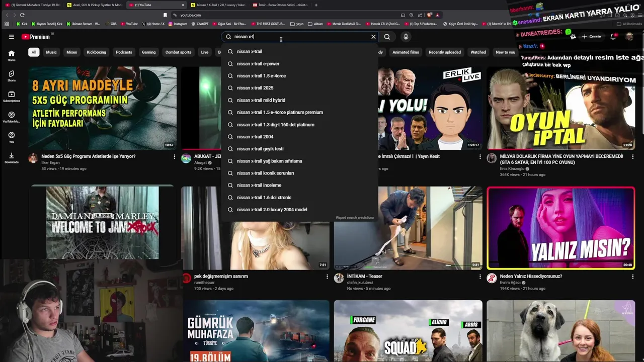Select the All filter chip
The image size is (644, 362).
coord(34,52)
